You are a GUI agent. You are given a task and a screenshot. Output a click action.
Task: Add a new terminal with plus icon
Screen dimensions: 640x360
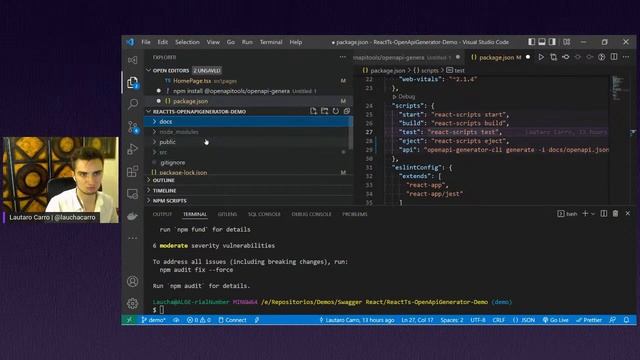coord(585,213)
